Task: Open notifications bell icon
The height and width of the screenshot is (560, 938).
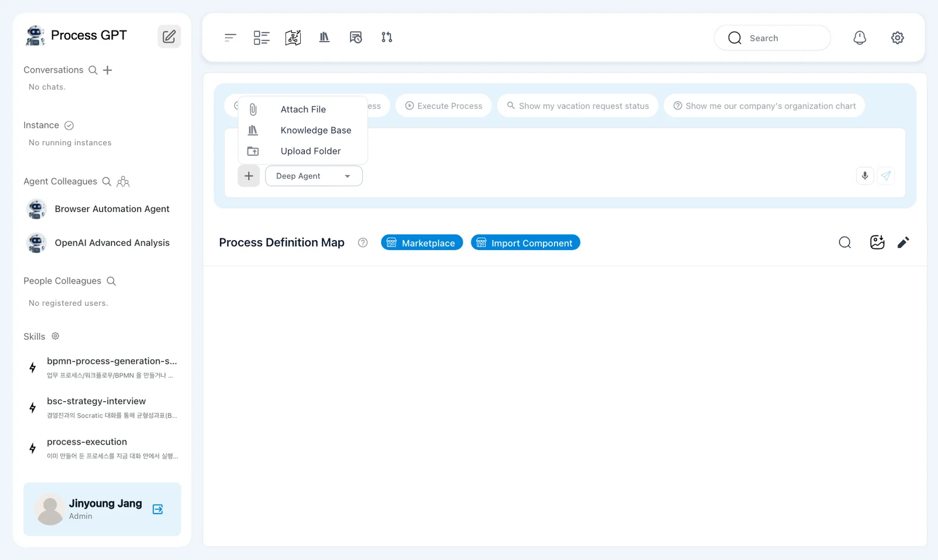Action: [x=859, y=37]
